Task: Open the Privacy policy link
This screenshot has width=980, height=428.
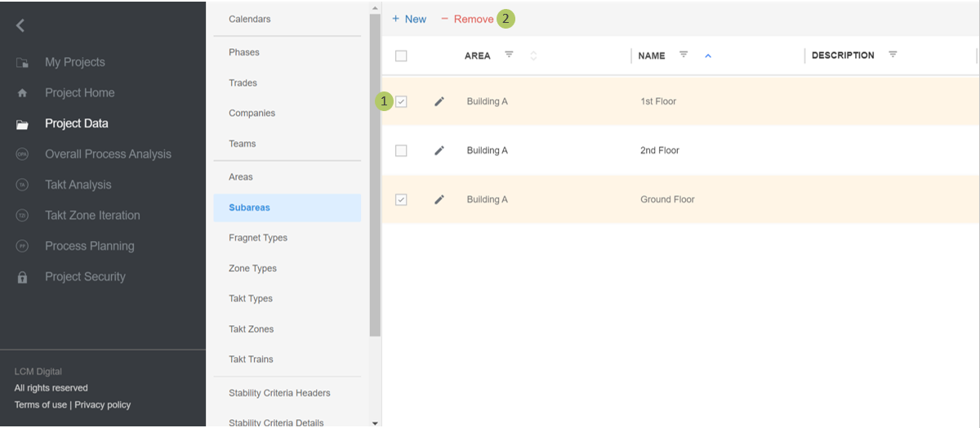Action: click(x=102, y=404)
